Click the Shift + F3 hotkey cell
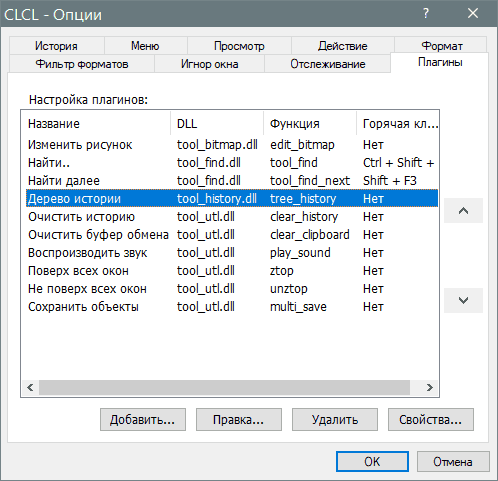The image size is (498, 481). [390, 181]
